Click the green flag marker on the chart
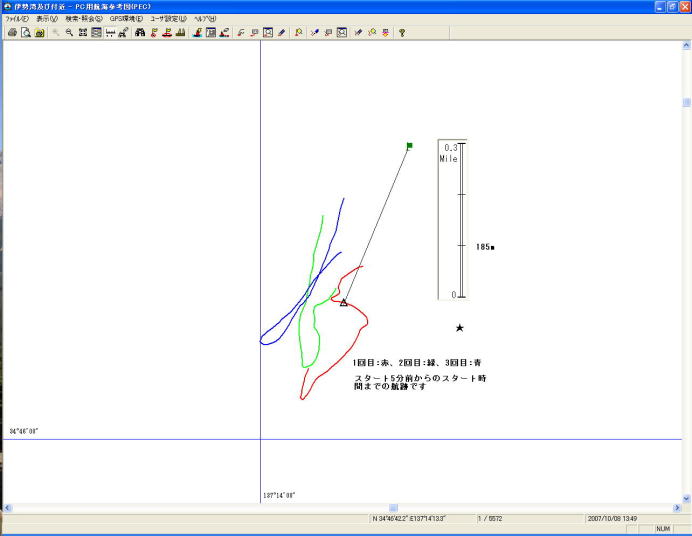692x536 pixels. pyautogui.click(x=410, y=146)
